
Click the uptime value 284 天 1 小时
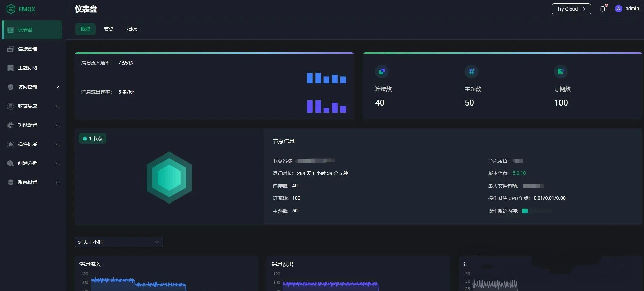[x=322, y=173]
